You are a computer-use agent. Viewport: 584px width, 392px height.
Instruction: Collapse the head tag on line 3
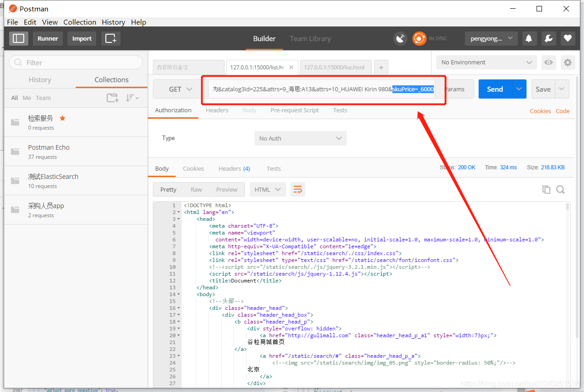[178, 219]
